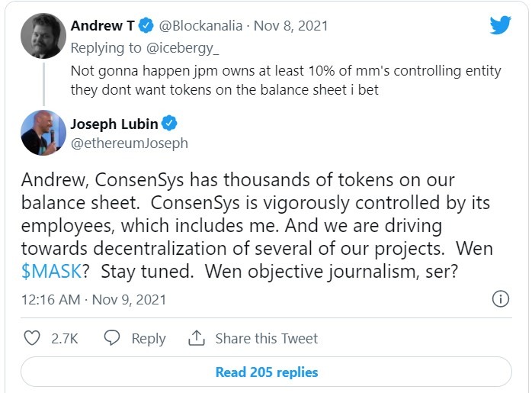
Task: Open the tweet info circle icon
Action: [x=501, y=298]
